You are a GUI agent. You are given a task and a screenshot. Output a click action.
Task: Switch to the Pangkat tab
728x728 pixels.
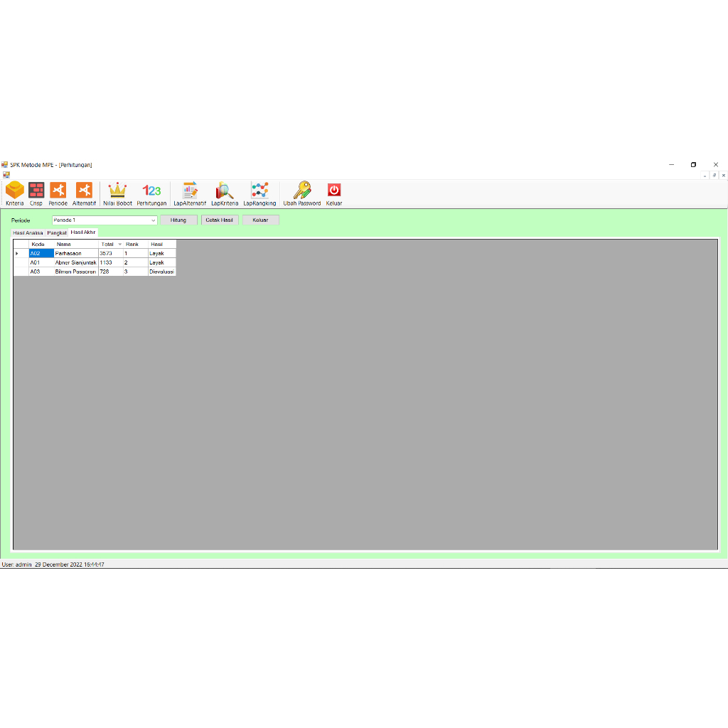click(57, 232)
